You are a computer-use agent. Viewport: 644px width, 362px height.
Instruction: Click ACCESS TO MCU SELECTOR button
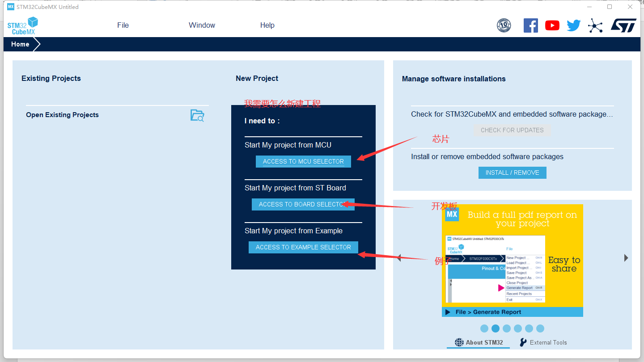(x=303, y=161)
